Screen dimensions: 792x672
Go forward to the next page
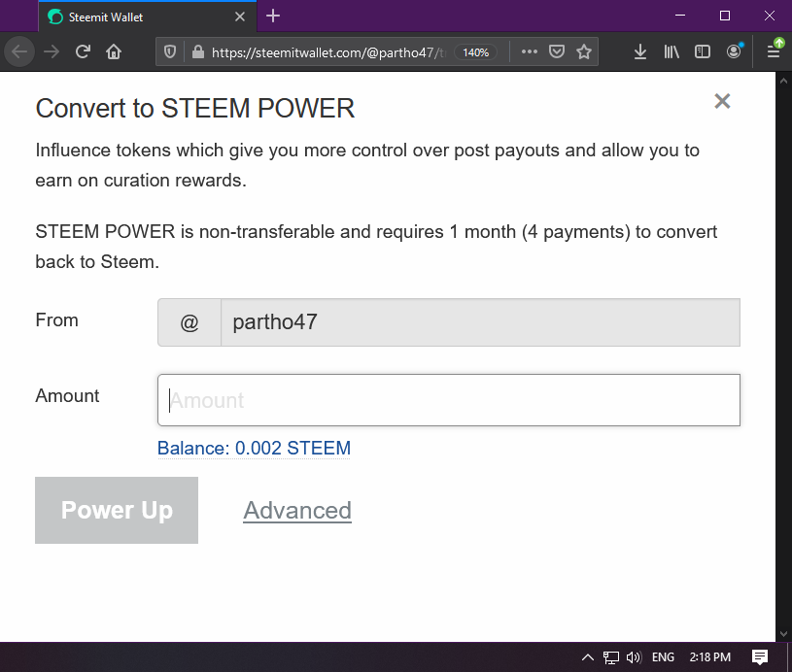52,51
